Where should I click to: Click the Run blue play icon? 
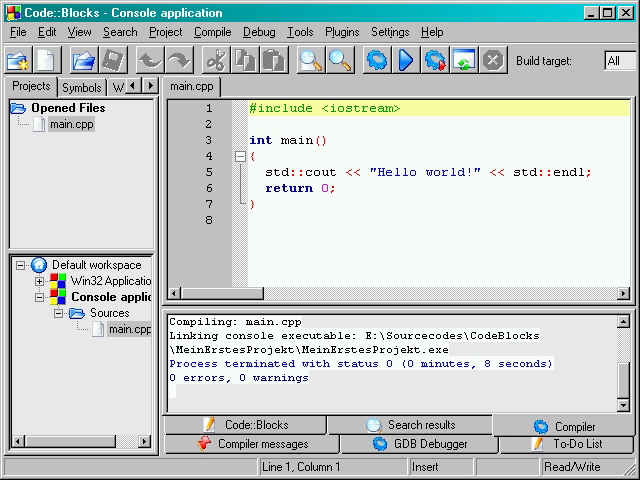tap(406, 61)
